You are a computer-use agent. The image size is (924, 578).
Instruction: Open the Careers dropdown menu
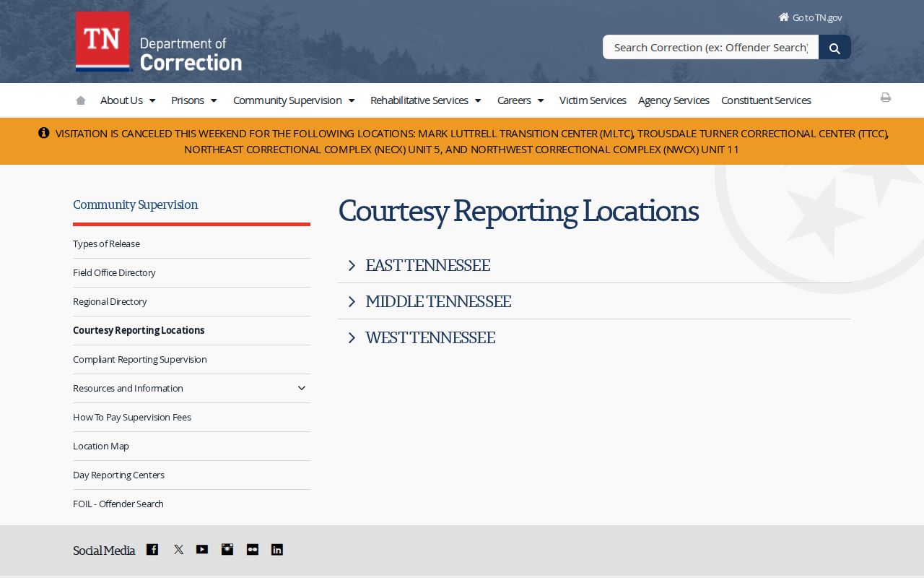pyautogui.click(x=520, y=100)
